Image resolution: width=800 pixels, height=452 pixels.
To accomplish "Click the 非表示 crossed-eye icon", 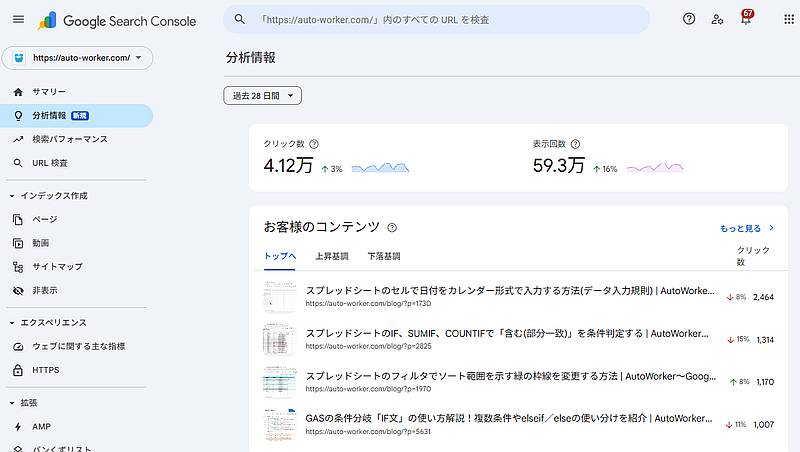I will point(18,291).
